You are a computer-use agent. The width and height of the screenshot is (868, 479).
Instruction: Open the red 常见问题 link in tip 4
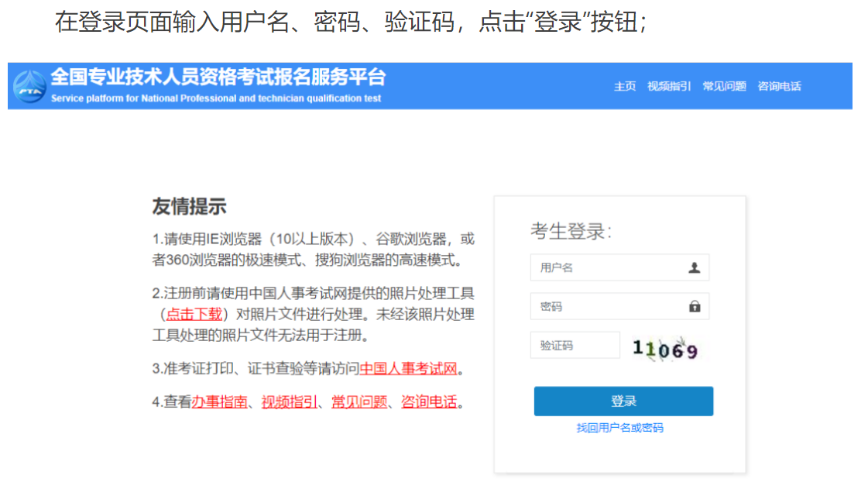click(x=359, y=401)
